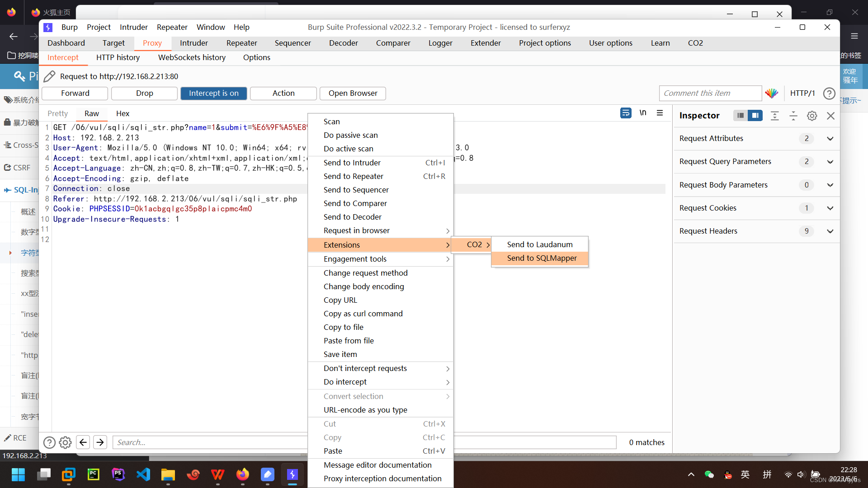Image resolution: width=868 pixels, height=488 pixels.
Task: Click the help icon beside HTTP/1
Action: tap(829, 94)
